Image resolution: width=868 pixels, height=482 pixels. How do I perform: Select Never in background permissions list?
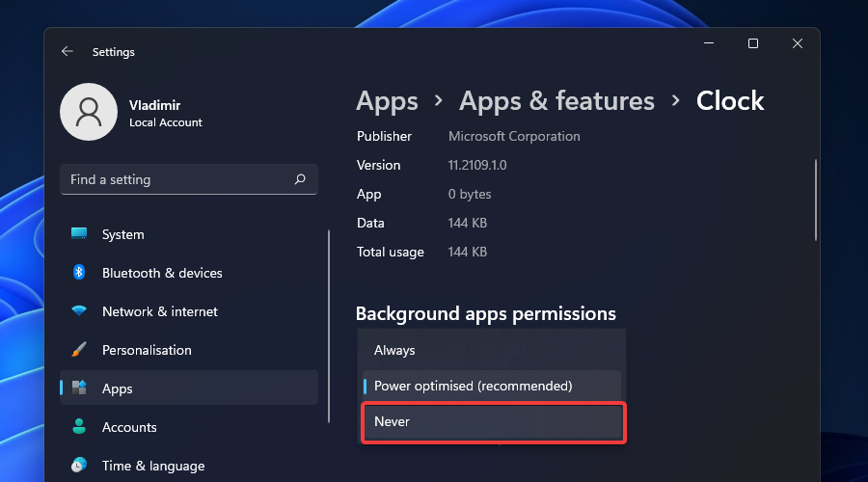point(493,421)
